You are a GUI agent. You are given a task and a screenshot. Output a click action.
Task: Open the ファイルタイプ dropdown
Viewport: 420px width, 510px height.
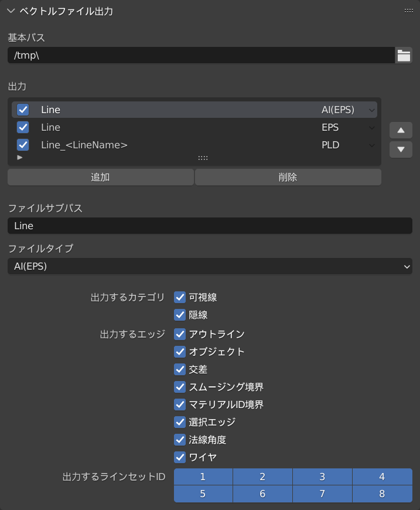coord(209,266)
